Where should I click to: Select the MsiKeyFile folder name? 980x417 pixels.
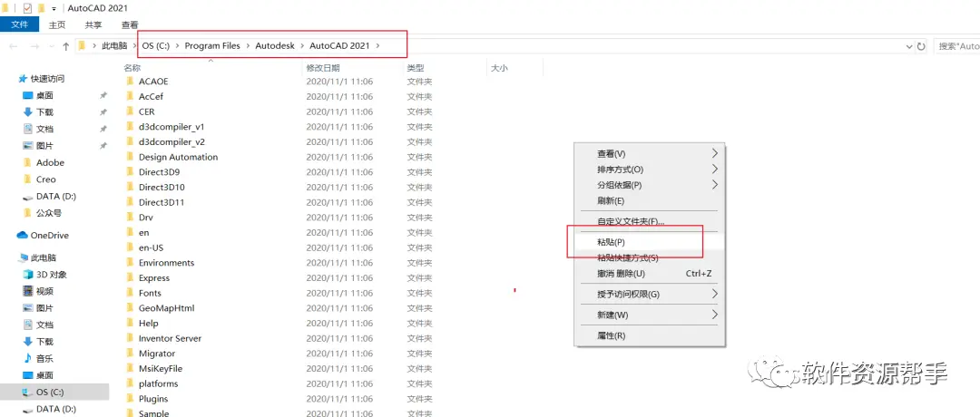(x=161, y=368)
